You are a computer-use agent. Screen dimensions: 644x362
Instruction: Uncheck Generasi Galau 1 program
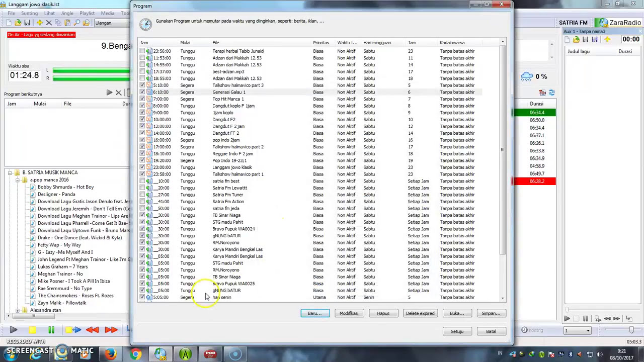[x=142, y=92]
